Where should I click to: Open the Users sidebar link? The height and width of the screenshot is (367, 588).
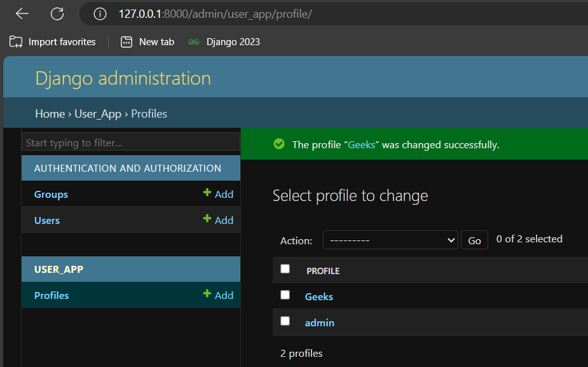[x=47, y=221]
